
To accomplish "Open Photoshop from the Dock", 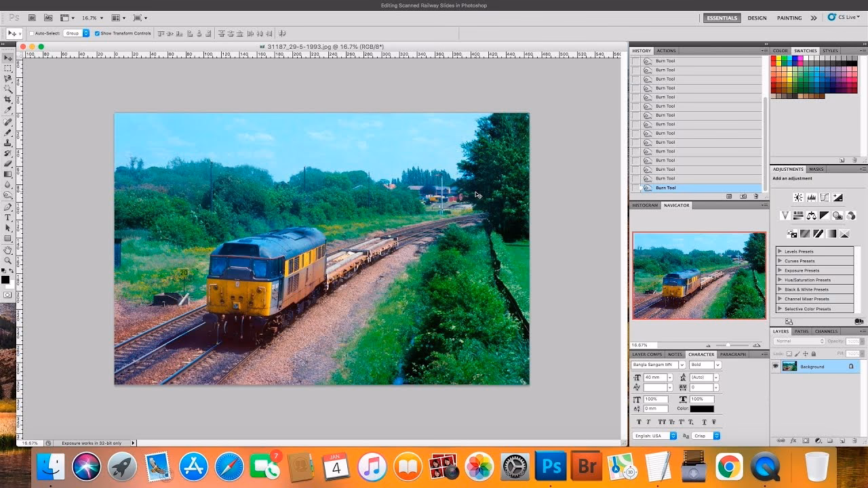I will (550, 467).
